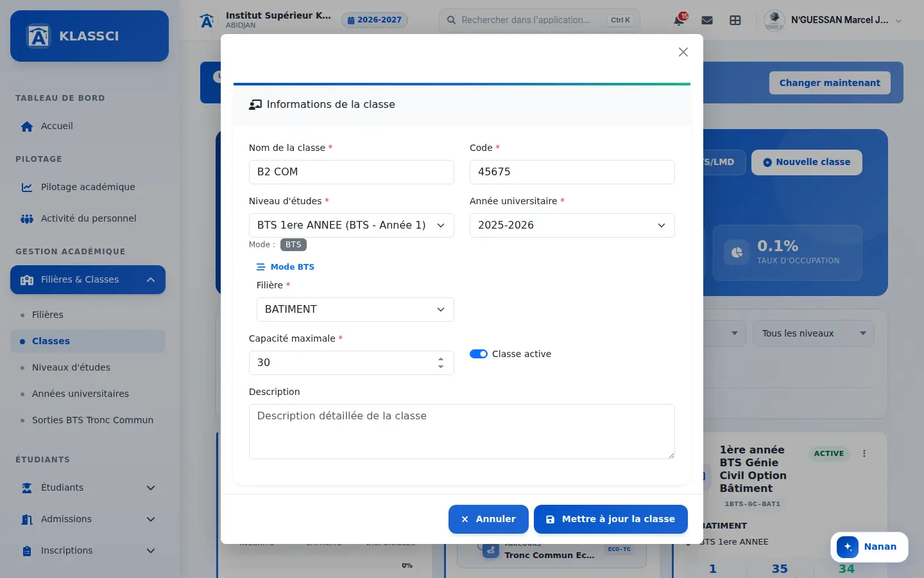Click the 2026-2027 academic year badge

click(375, 21)
